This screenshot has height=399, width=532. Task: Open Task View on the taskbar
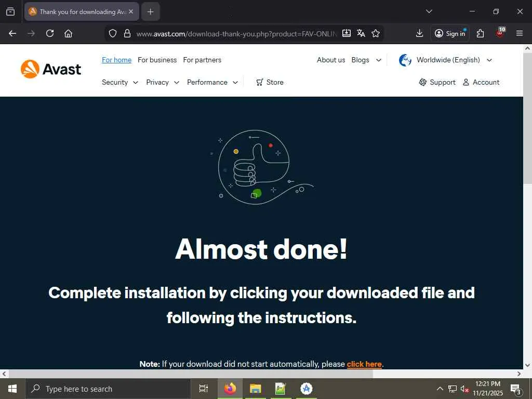(x=204, y=389)
